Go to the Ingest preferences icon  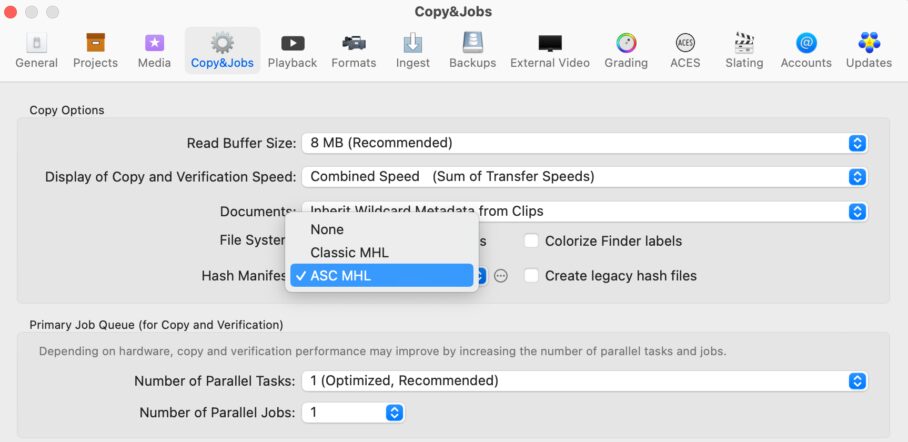click(412, 51)
